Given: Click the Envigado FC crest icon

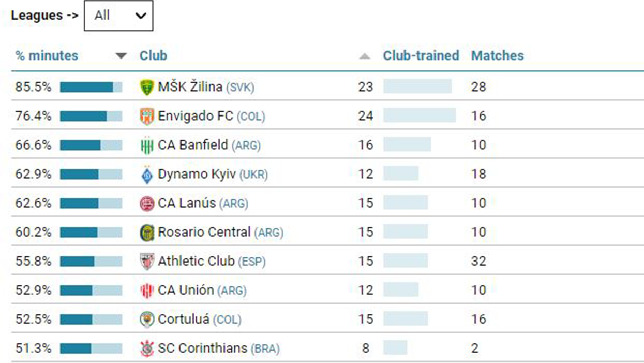Looking at the screenshot, I should click(147, 116).
